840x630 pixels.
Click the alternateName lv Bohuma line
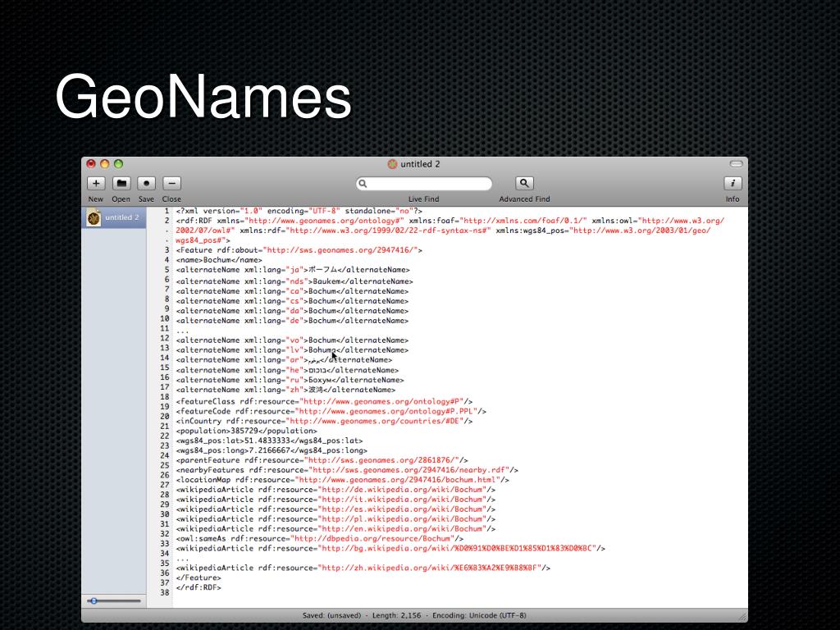(292, 350)
